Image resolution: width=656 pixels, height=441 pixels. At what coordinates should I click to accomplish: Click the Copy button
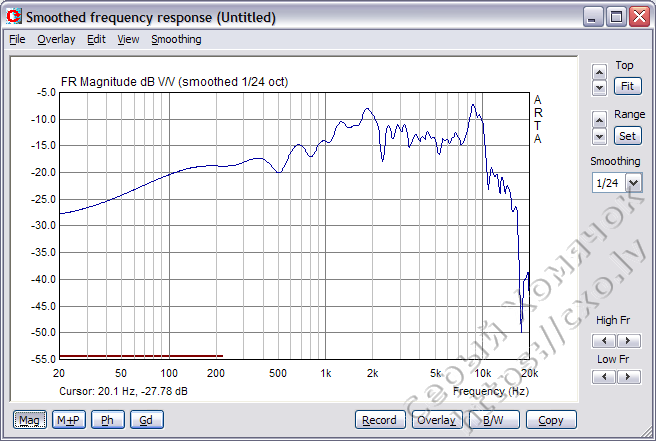(x=551, y=420)
